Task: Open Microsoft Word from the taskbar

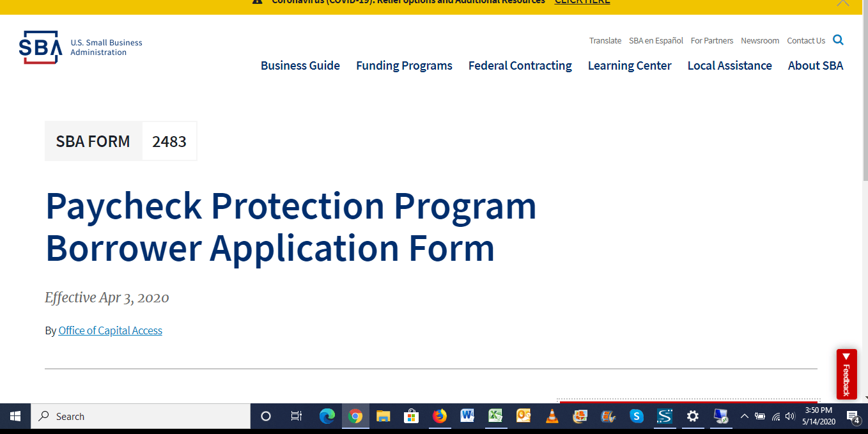Action: (x=467, y=416)
